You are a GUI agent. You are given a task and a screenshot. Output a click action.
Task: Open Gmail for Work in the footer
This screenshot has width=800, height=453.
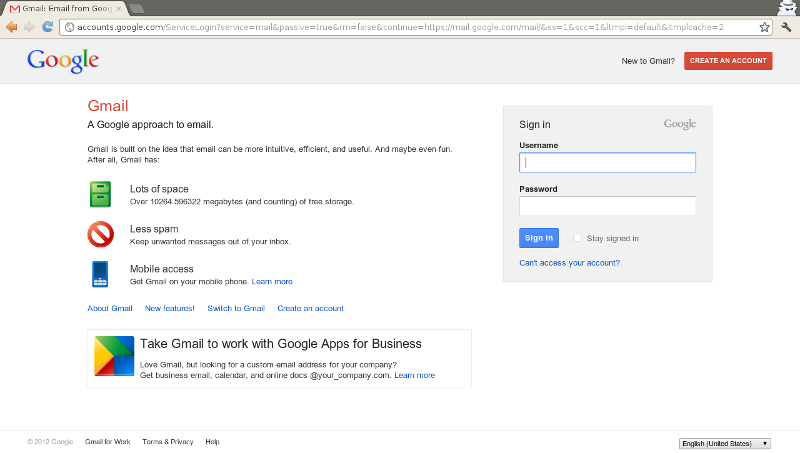click(107, 442)
